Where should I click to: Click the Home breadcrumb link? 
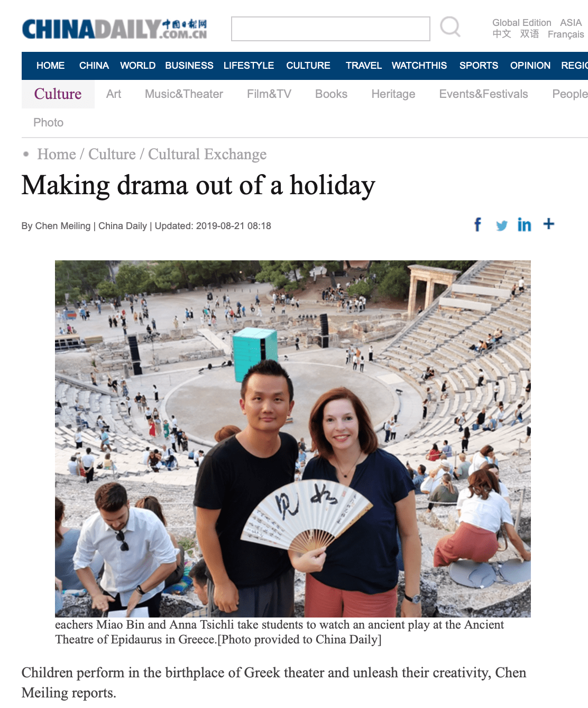point(57,154)
